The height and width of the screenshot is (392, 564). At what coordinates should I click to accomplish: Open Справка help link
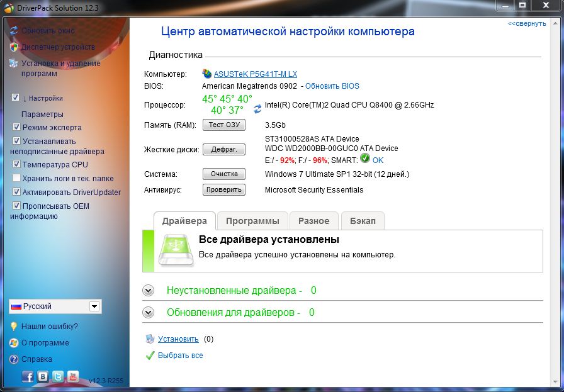(x=37, y=359)
